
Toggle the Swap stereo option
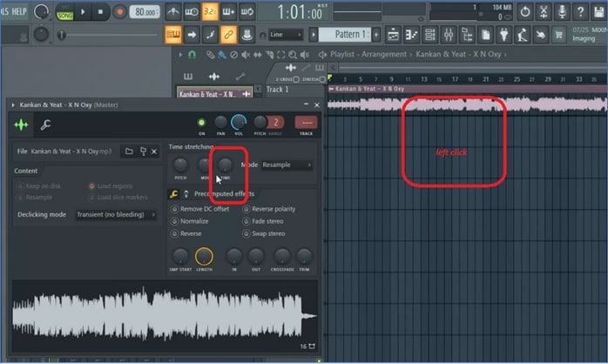point(246,234)
